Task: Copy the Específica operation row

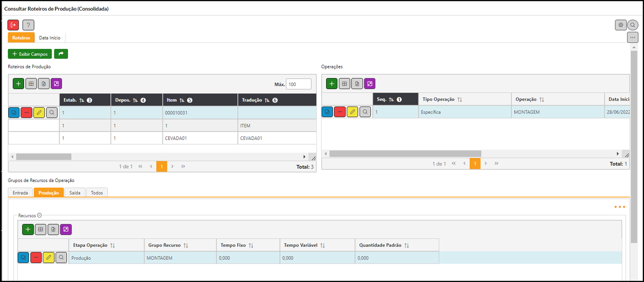Action: [x=327, y=112]
